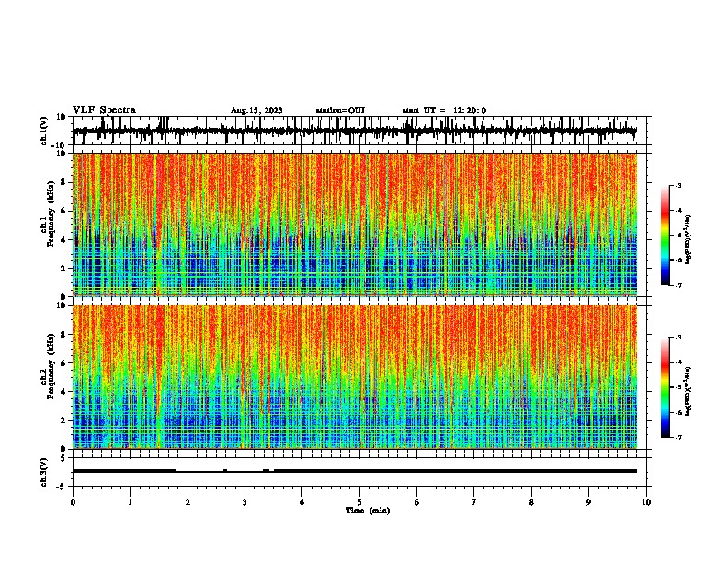Click the "ch.3(V)" axis label
This screenshot has height=563, width=728.
tap(44, 472)
